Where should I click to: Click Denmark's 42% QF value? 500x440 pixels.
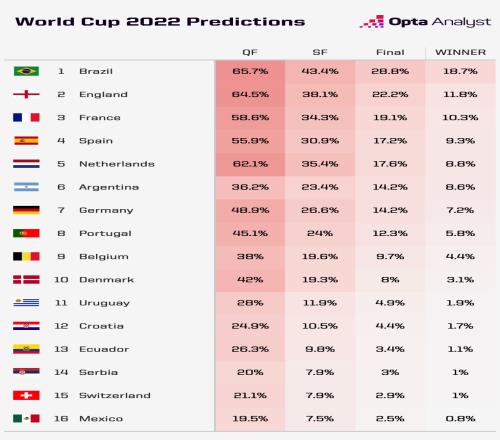coord(250,280)
